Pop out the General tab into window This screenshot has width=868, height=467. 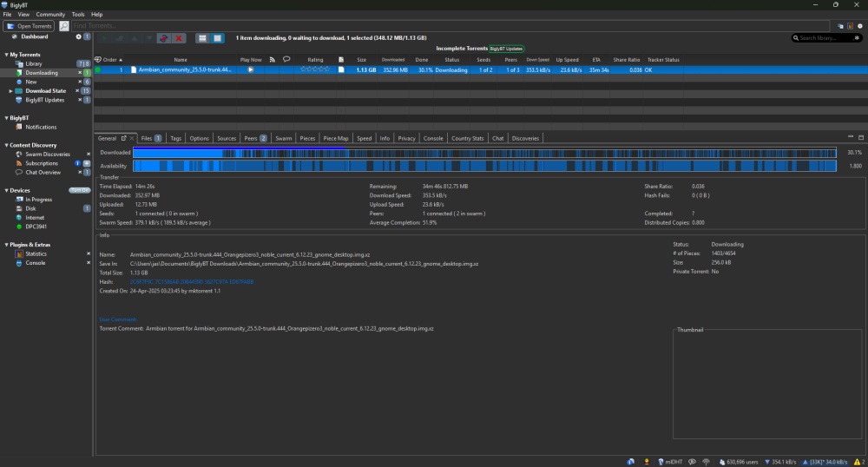[x=123, y=138]
